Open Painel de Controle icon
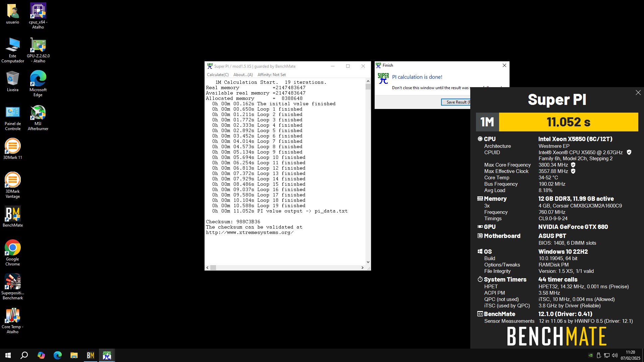Viewport: 644px width, 362px height. (13, 118)
